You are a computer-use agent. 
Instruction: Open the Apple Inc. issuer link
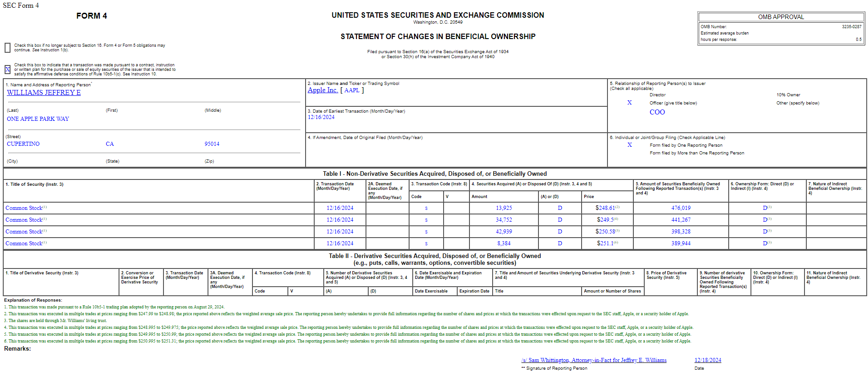[322, 90]
